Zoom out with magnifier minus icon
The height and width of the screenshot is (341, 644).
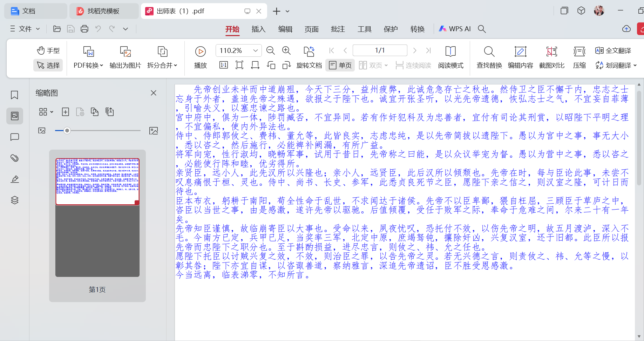[x=270, y=50]
